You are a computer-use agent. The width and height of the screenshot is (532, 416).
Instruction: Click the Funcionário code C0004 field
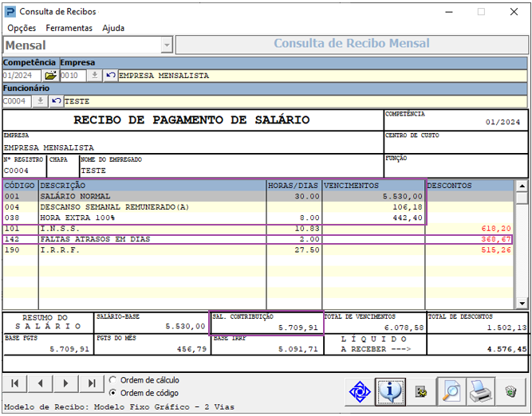(x=17, y=101)
